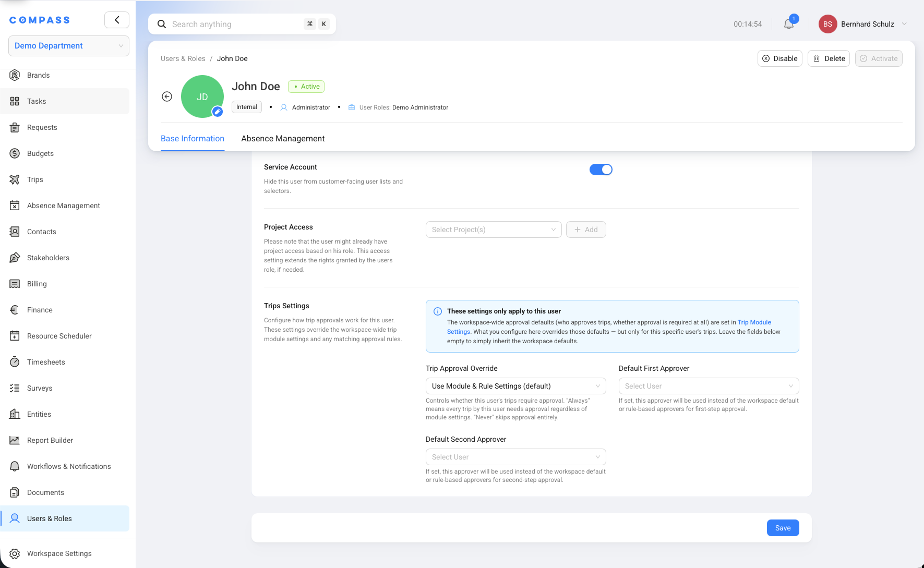Open the Default First Approver dropdown
The height and width of the screenshot is (568, 924).
[709, 386]
